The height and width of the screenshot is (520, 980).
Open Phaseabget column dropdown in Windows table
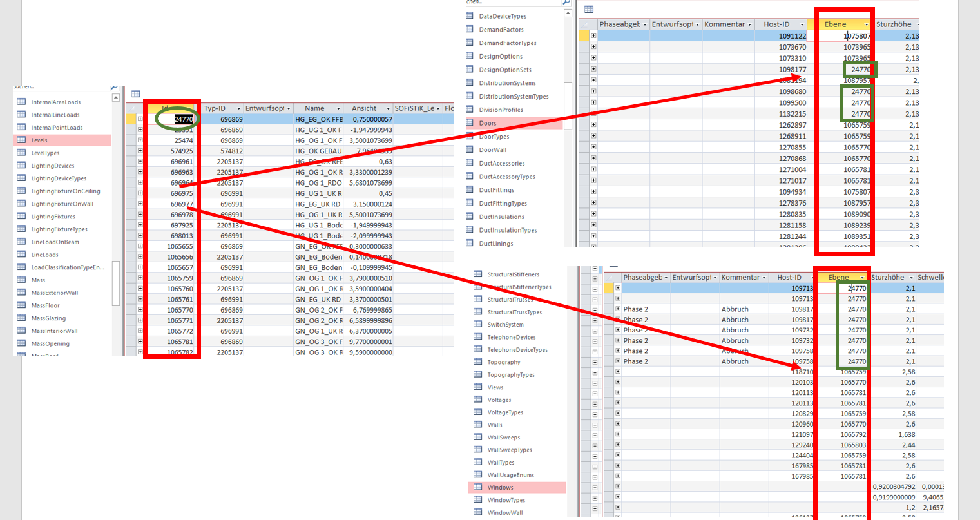pos(666,278)
